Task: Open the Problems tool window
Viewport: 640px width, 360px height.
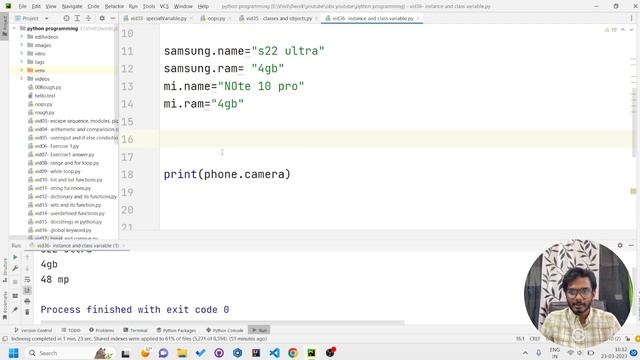Action: tap(102, 330)
